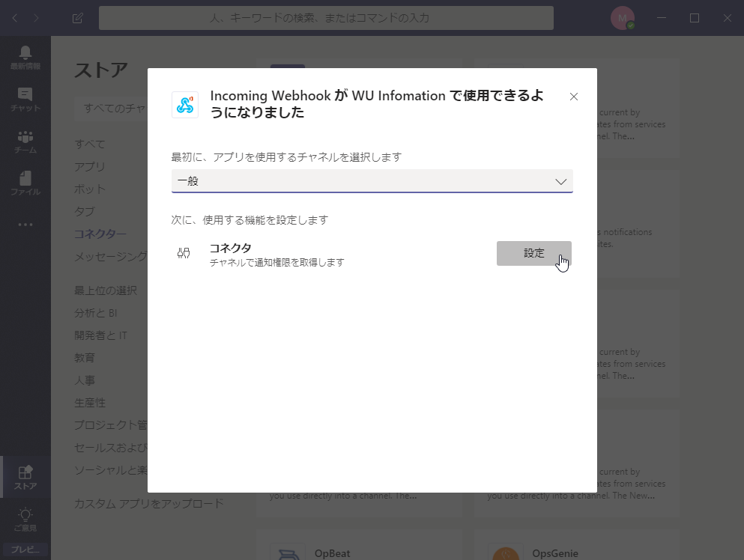Select すべて category in store list

point(90,144)
